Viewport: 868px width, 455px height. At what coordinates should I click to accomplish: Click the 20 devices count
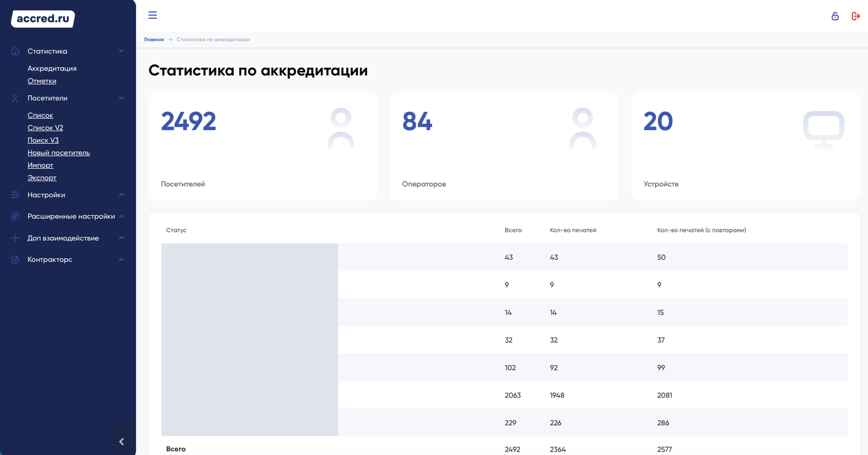(658, 121)
